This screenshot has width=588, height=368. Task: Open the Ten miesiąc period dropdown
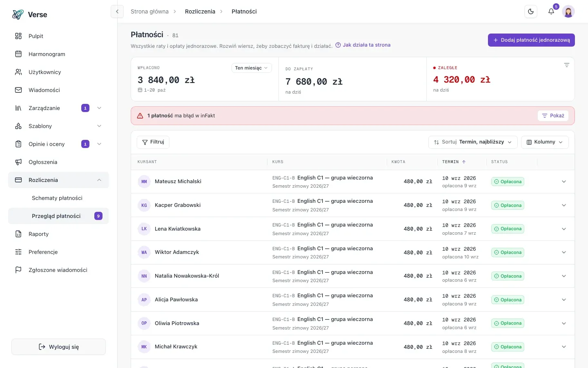[x=252, y=68]
